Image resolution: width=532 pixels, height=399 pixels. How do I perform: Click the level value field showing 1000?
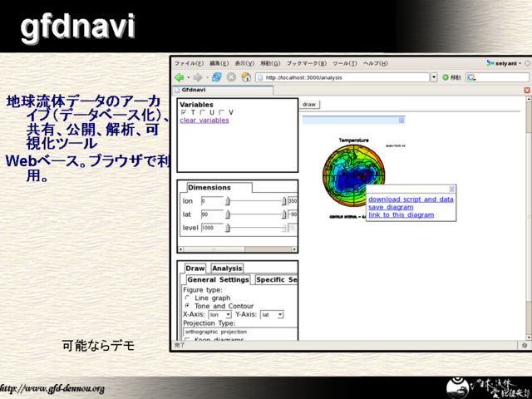212,228
